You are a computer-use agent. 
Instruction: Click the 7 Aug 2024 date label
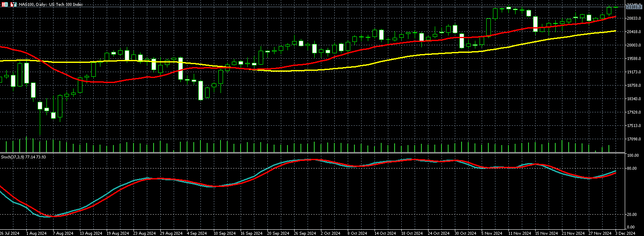point(63,233)
